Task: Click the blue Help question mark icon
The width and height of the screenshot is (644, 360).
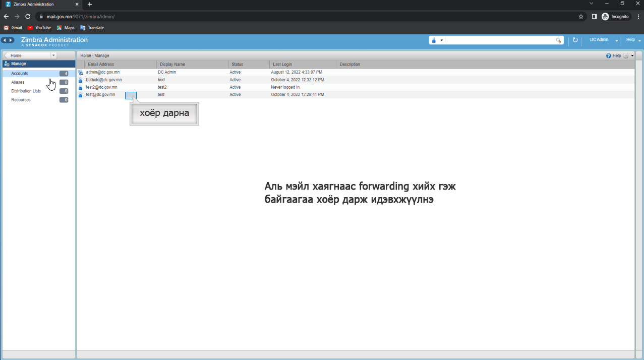Action: [609, 55]
